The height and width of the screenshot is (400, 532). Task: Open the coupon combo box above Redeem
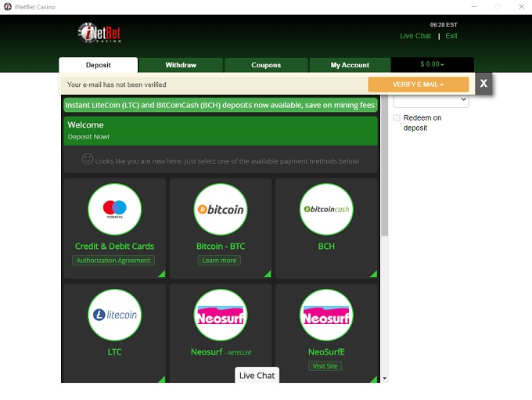point(430,100)
